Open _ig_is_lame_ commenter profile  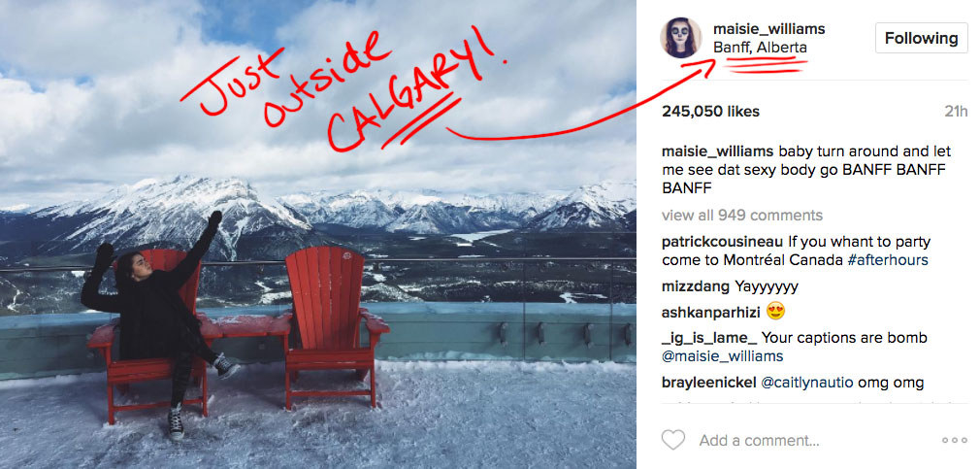708,338
